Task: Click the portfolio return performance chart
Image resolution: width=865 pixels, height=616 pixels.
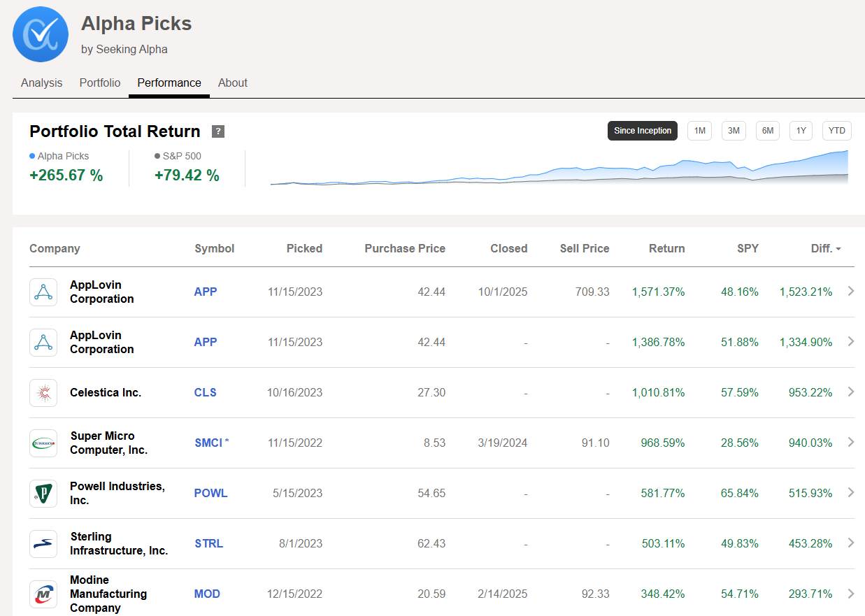Action: [559, 169]
